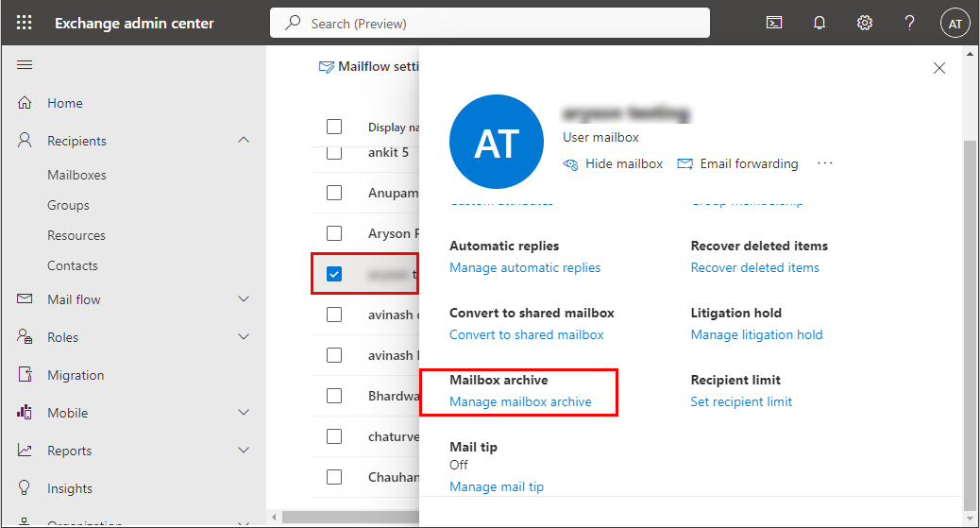
Task: Check the Anupam row checkbox
Action: pos(334,192)
